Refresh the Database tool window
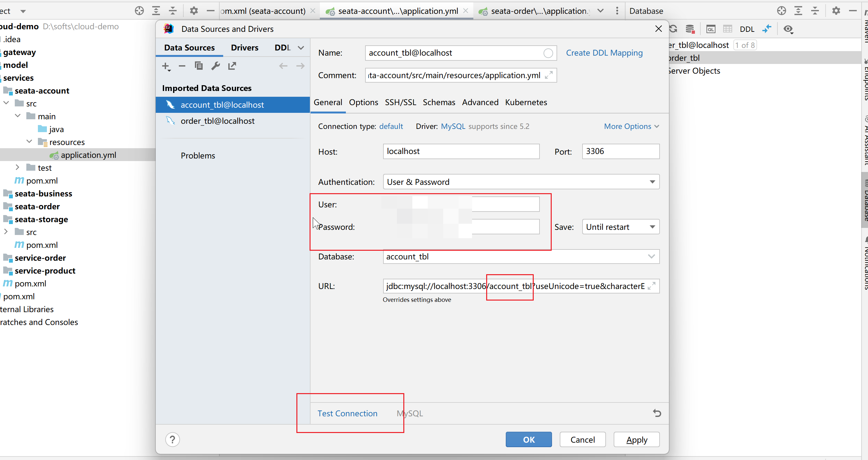The height and width of the screenshot is (460, 868). click(673, 29)
